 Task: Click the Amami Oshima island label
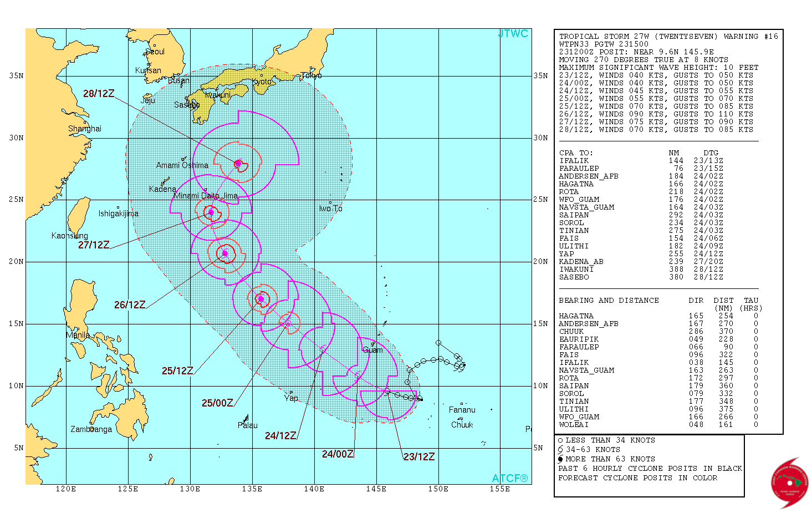(x=182, y=165)
